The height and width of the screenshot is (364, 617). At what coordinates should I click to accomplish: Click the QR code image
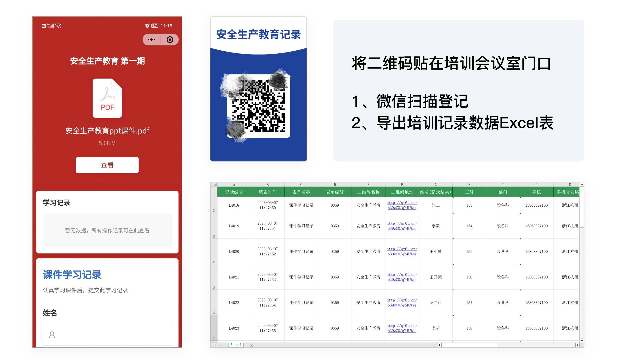click(258, 106)
